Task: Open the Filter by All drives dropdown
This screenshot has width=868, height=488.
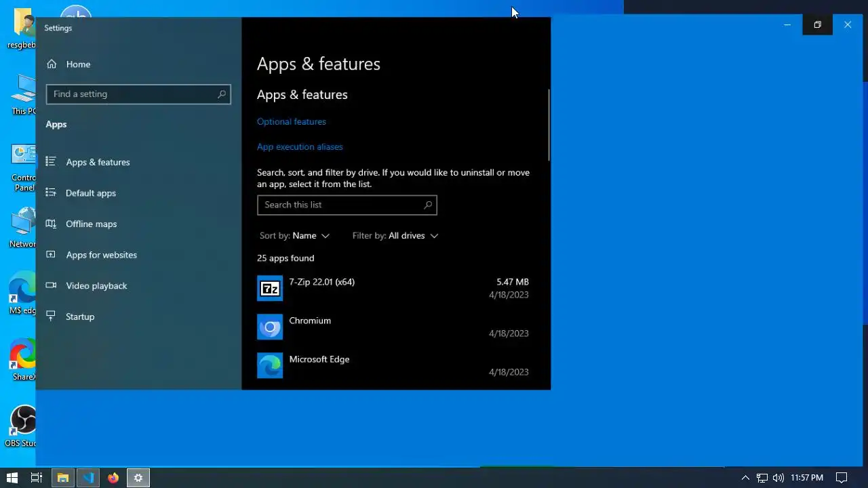Action: [x=395, y=235]
